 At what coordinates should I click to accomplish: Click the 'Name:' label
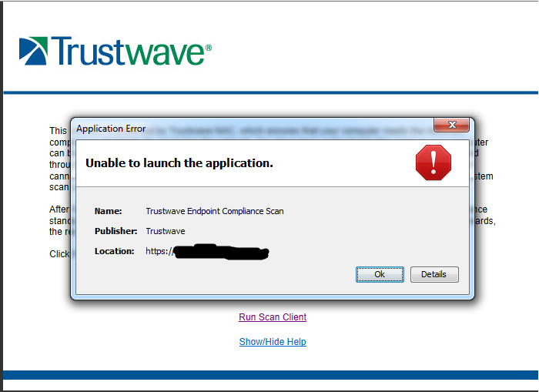tap(109, 211)
